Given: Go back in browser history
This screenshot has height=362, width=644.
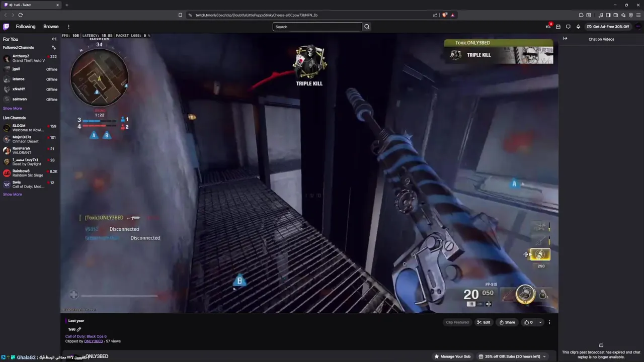Looking at the screenshot, I should point(6,15).
